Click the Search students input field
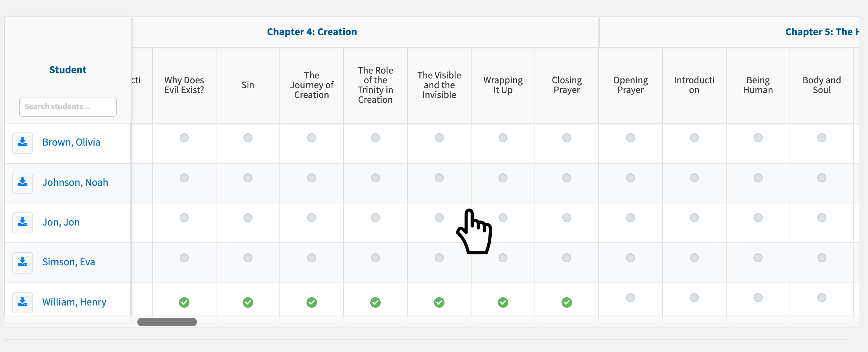Viewport: 868px width, 352px height. [x=68, y=107]
